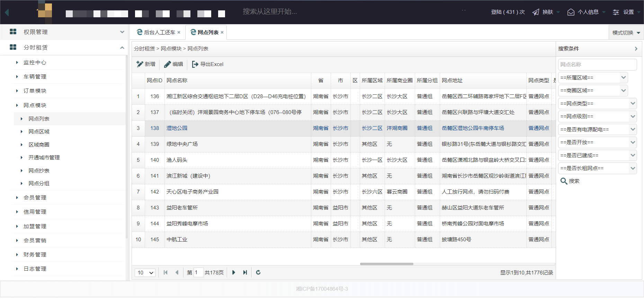Expand 加盟管理 tree item
Image resolution: width=644 pixels, height=299 pixels.
tap(17, 226)
